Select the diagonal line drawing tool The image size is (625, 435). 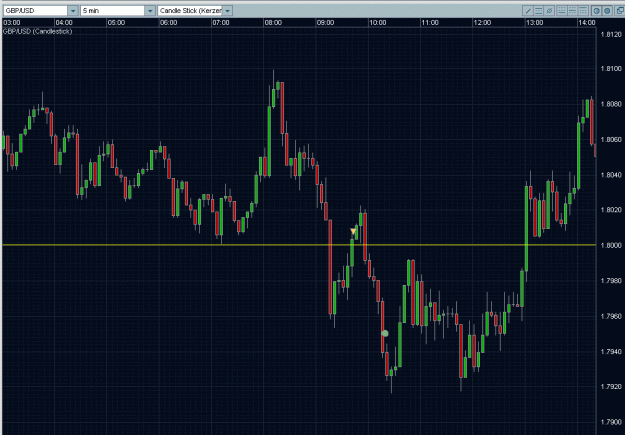point(528,11)
